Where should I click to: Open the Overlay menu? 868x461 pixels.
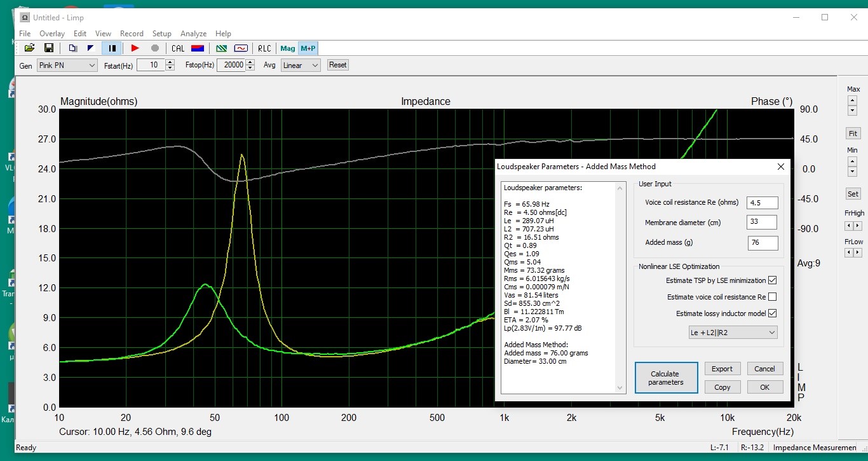pos(52,34)
